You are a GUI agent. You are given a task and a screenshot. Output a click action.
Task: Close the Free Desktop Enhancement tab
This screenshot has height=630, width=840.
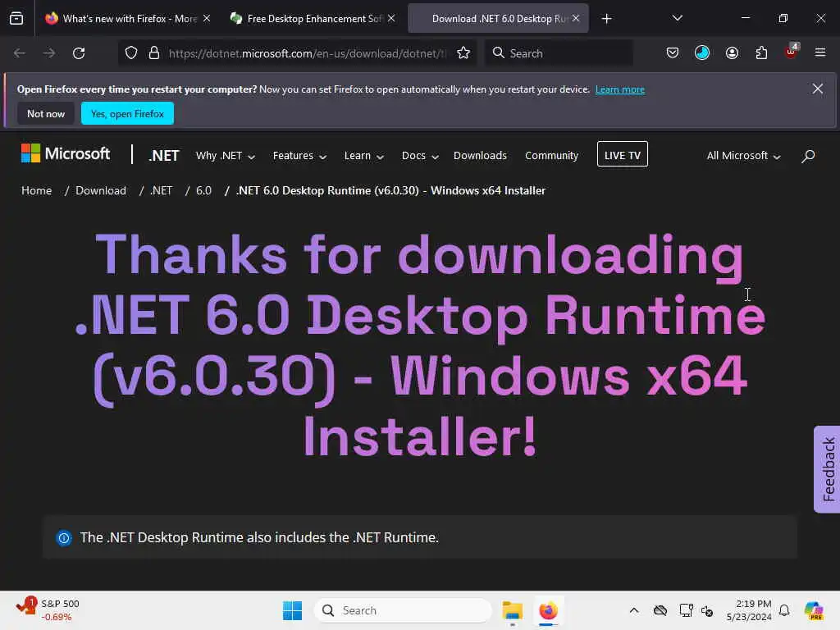(391, 18)
